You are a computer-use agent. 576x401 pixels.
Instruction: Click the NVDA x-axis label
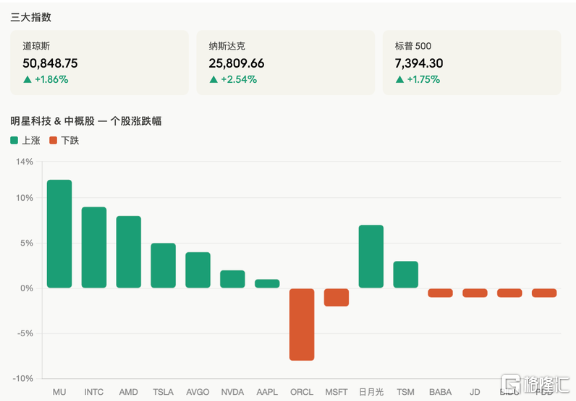(x=233, y=392)
